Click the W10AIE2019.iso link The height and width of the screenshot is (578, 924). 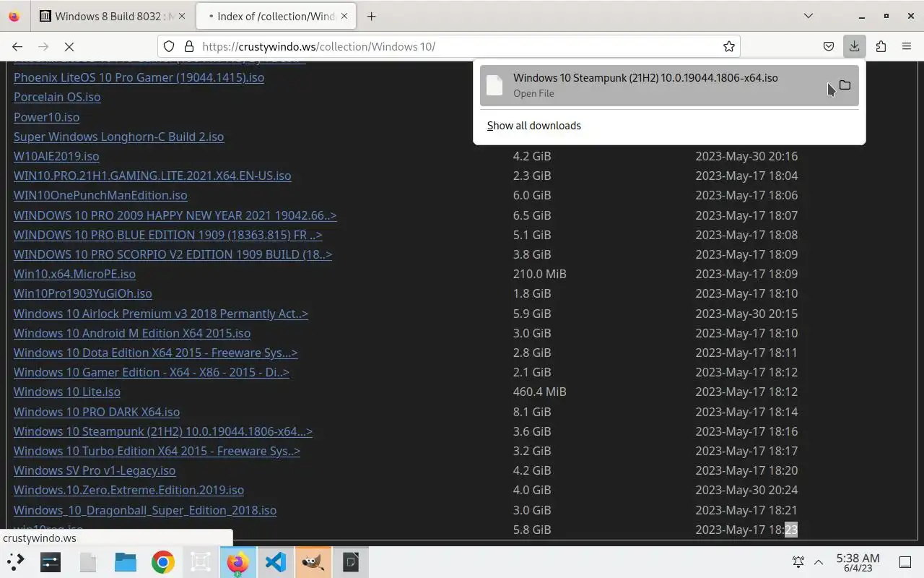(56, 156)
